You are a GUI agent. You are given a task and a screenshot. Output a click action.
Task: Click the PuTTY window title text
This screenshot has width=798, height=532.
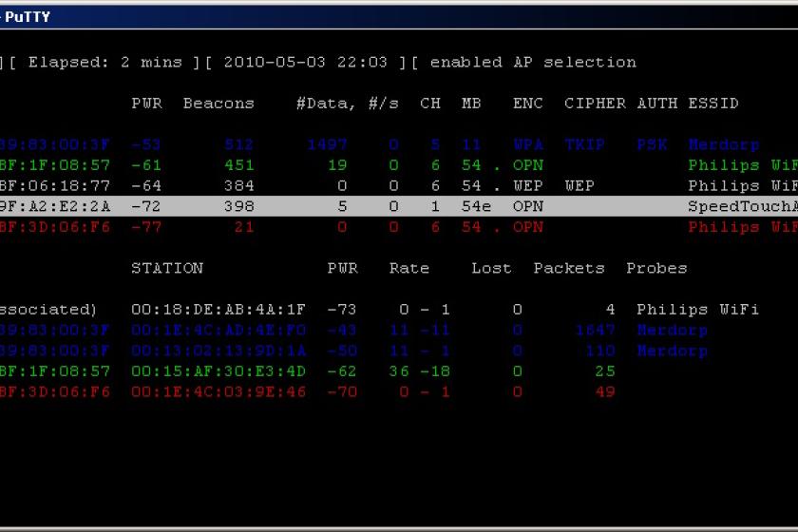coord(28,17)
